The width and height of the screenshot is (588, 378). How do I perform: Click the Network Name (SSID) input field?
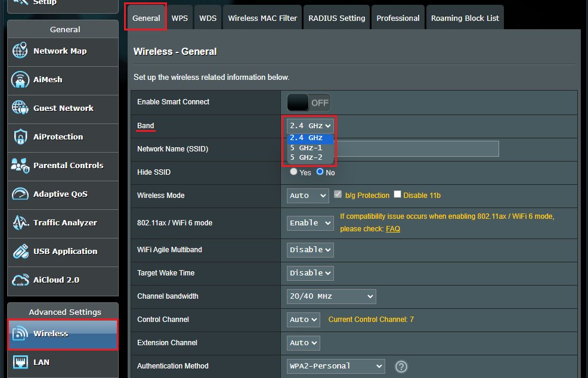[393, 149]
